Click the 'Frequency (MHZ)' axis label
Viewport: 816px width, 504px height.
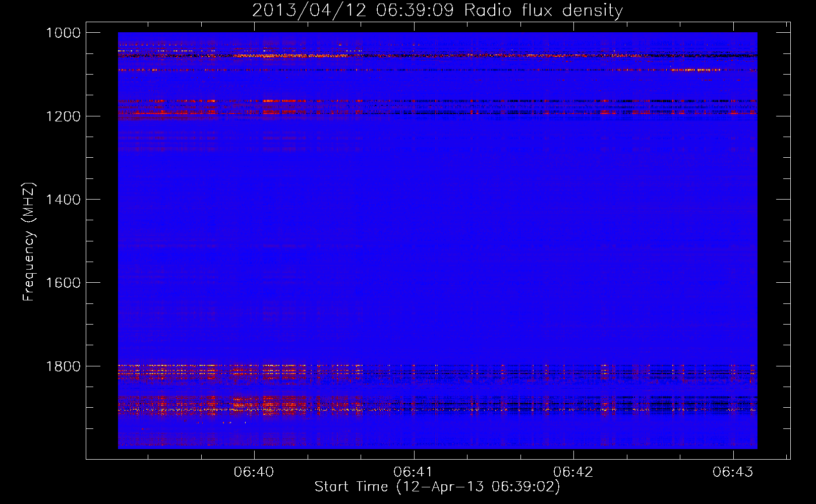pos(29,242)
